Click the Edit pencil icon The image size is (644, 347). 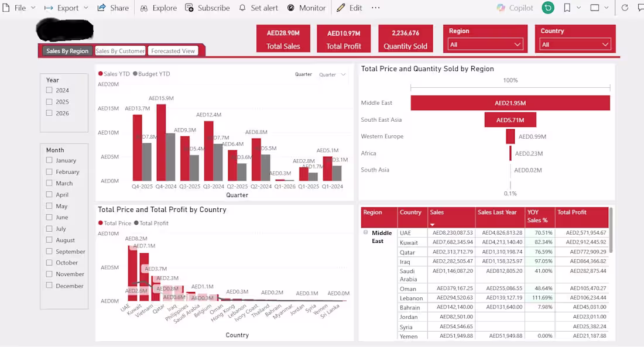(341, 8)
